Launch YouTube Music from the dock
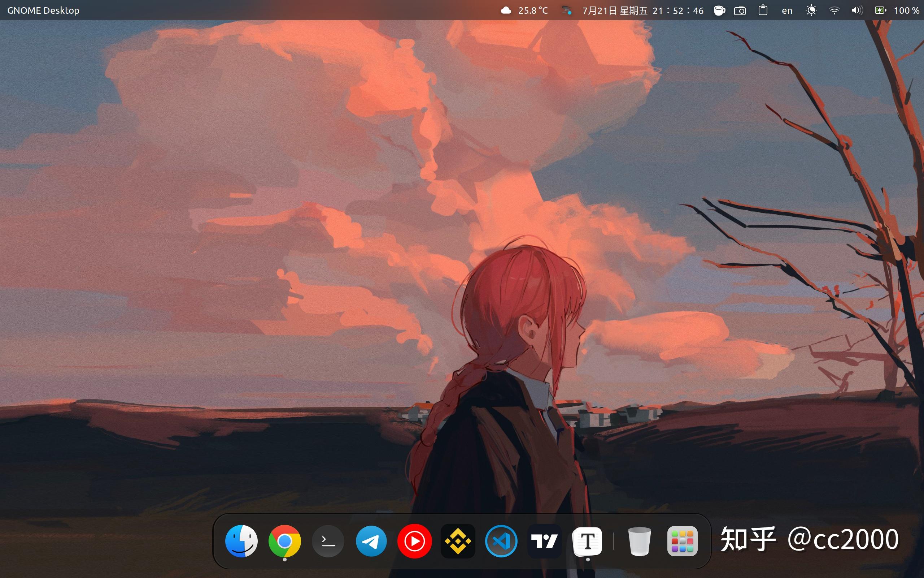The width and height of the screenshot is (924, 578). tap(415, 541)
